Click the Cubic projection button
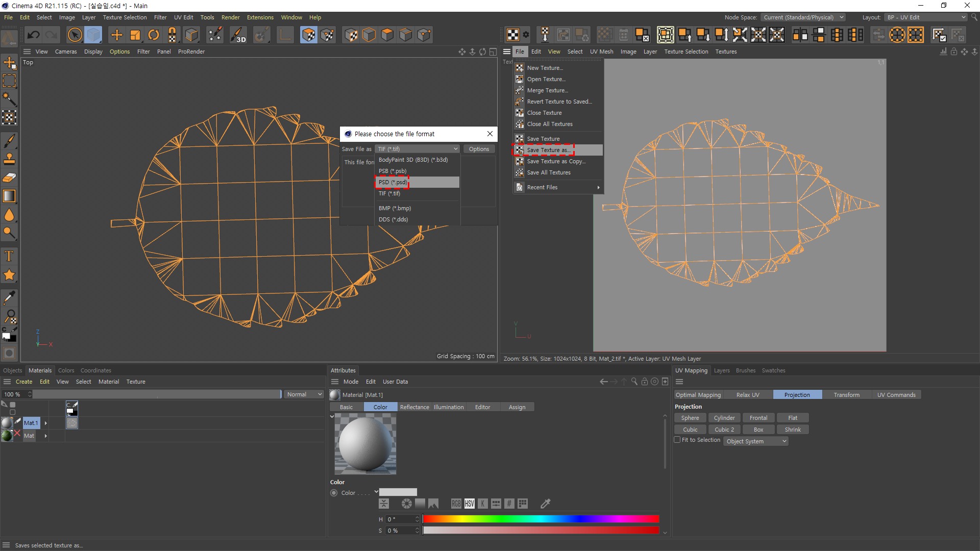The width and height of the screenshot is (980, 551). click(690, 430)
